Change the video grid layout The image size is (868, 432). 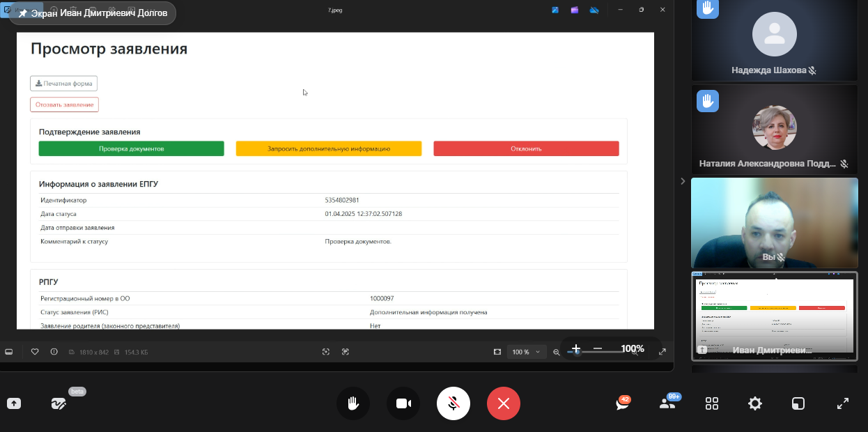point(712,403)
